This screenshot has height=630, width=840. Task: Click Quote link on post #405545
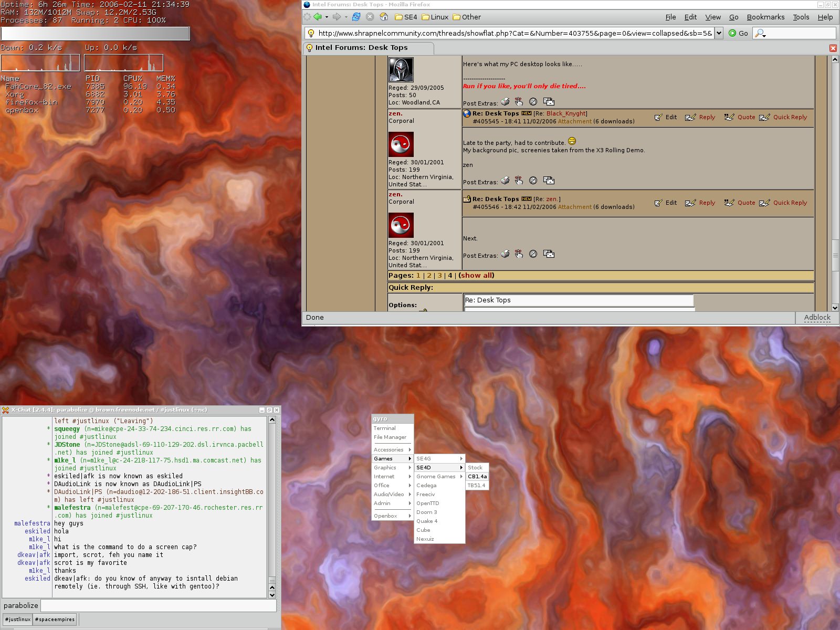tap(745, 117)
